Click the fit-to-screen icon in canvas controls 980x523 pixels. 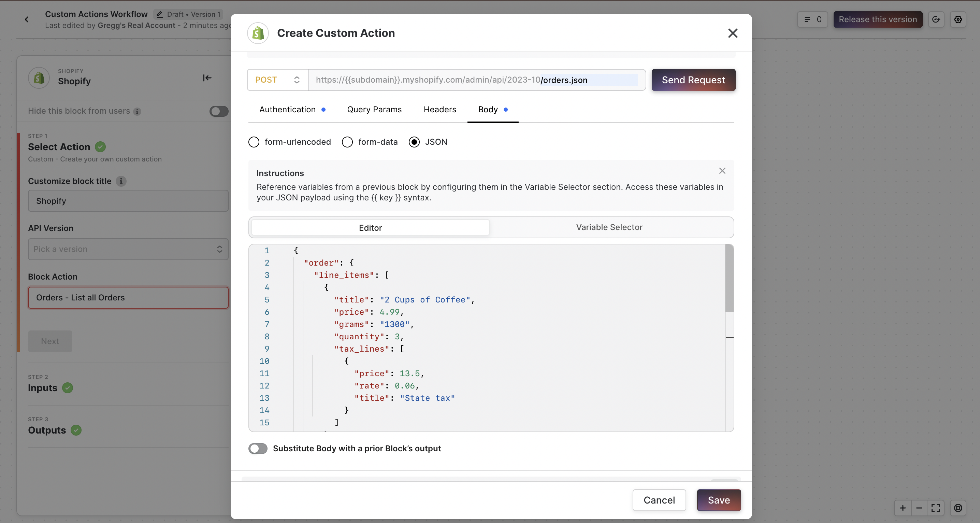coord(936,508)
